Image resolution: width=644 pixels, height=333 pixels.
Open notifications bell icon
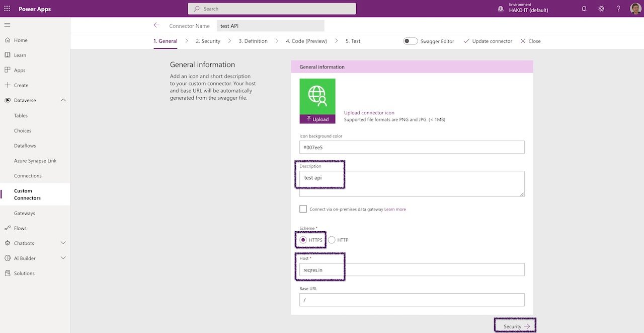coord(584,9)
